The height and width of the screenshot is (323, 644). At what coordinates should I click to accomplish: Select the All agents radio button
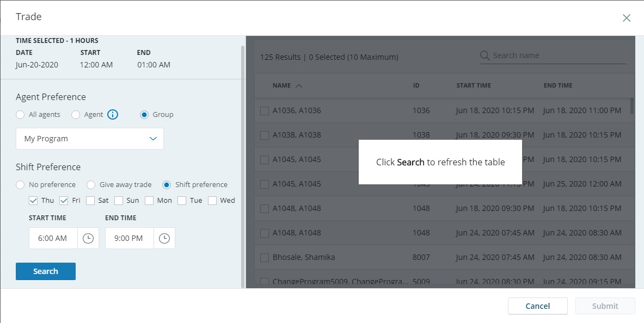pyautogui.click(x=20, y=115)
